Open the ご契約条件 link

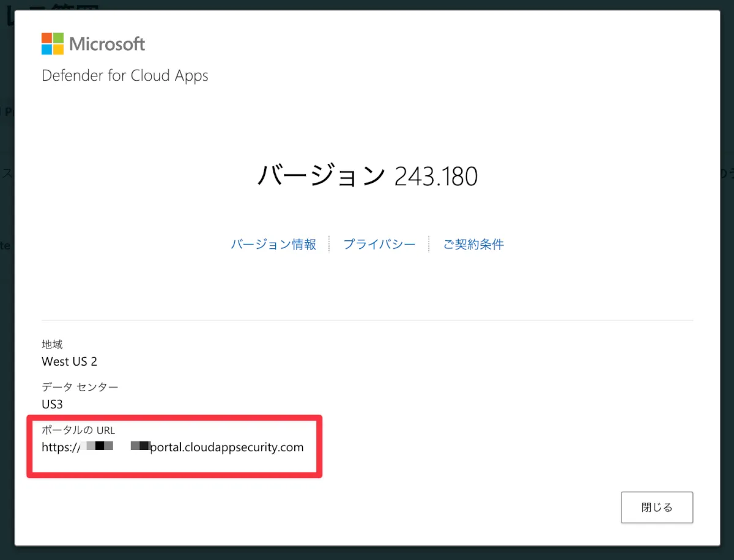click(x=473, y=245)
